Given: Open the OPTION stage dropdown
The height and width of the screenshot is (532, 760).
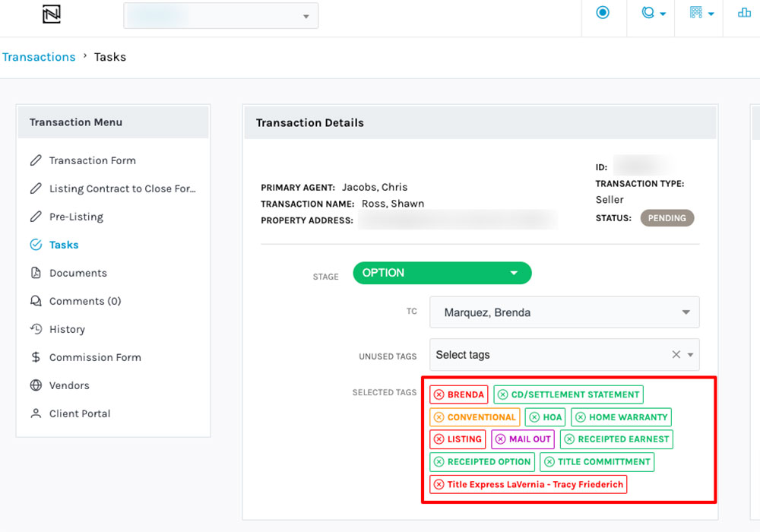Looking at the screenshot, I should [442, 273].
